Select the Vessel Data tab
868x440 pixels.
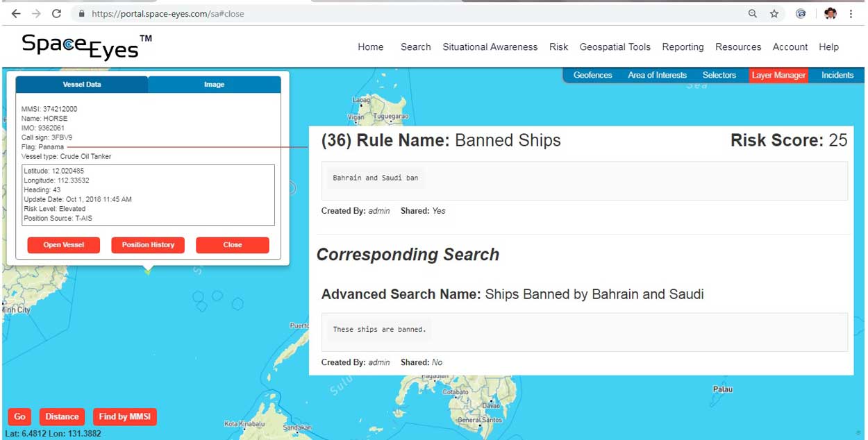82,85
